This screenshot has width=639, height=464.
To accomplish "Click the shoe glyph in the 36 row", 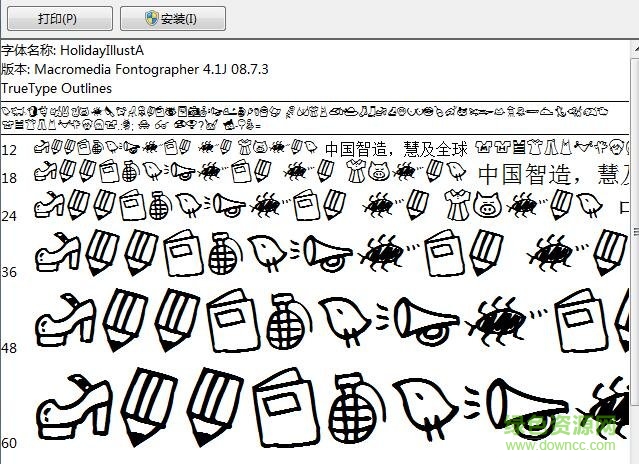I will pos(57,252).
